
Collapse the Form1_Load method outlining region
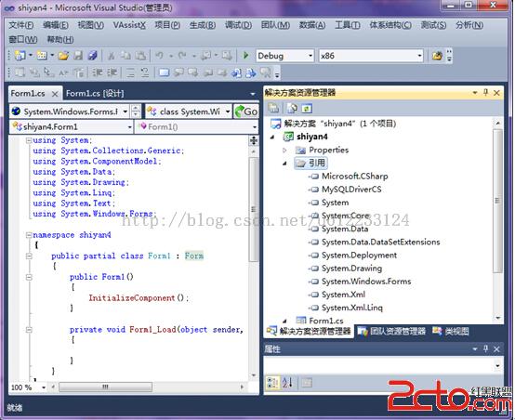point(29,329)
